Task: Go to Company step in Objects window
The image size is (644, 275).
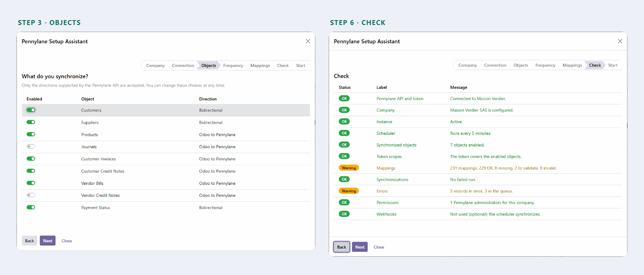Action: 156,66
